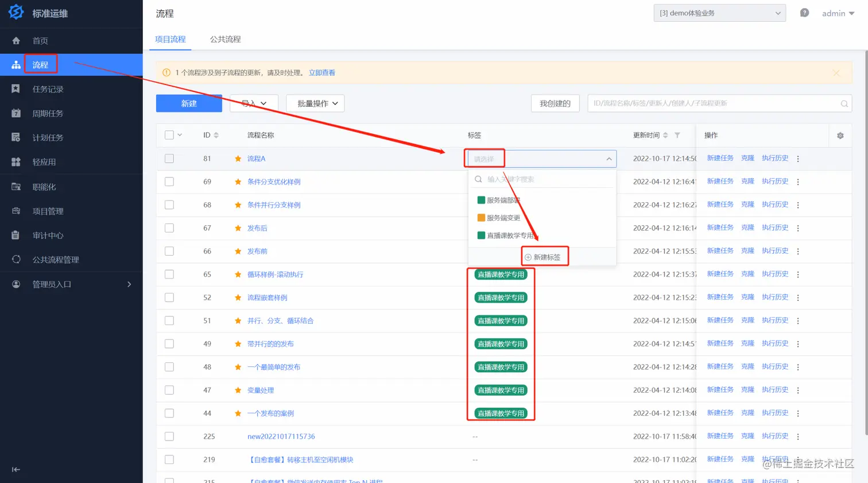Check the checkbox for flow ID 49
868x483 pixels.
point(169,344)
